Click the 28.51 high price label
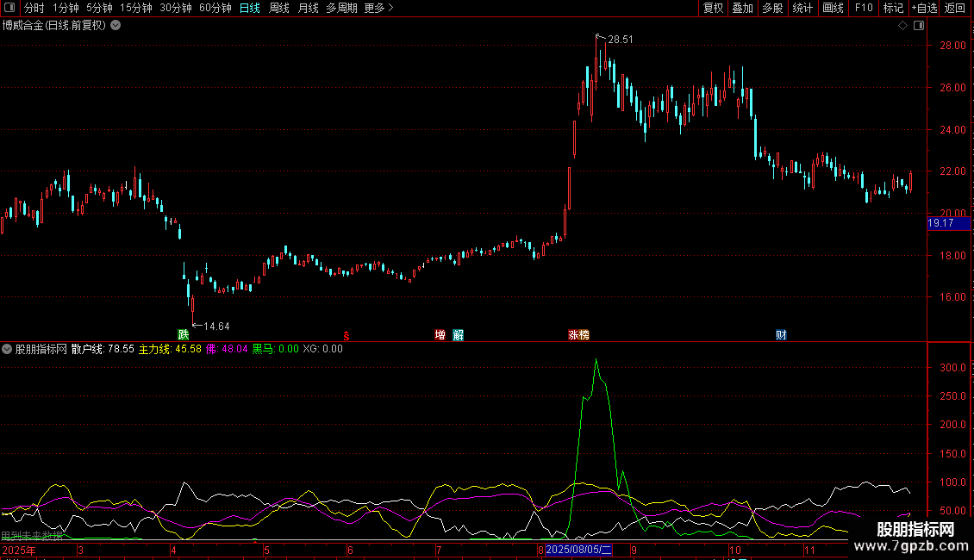Screen dimensions: 974x560 621,40
